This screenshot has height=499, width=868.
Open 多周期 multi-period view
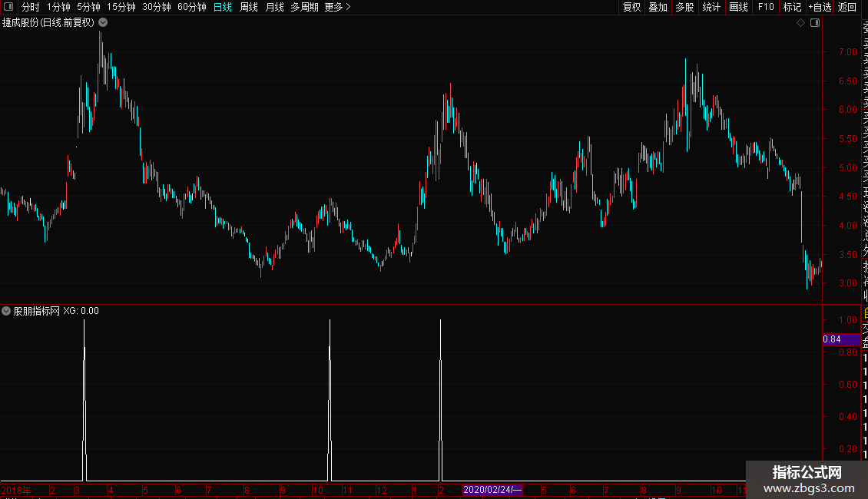(x=304, y=7)
